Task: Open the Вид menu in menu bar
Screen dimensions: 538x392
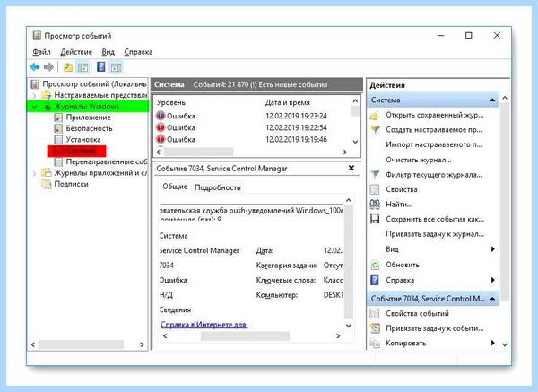Action: pos(108,52)
